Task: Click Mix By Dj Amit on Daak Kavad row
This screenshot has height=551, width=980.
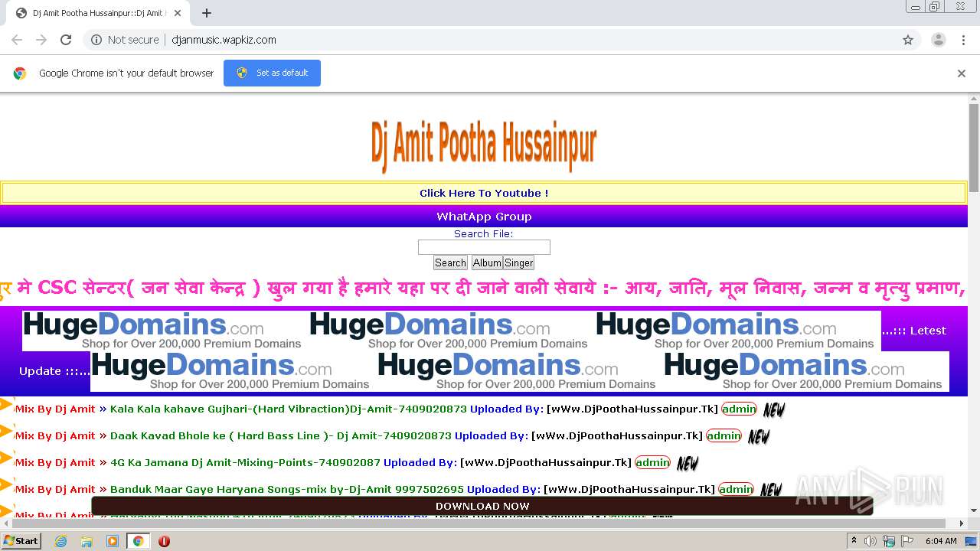Action: pos(55,436)
